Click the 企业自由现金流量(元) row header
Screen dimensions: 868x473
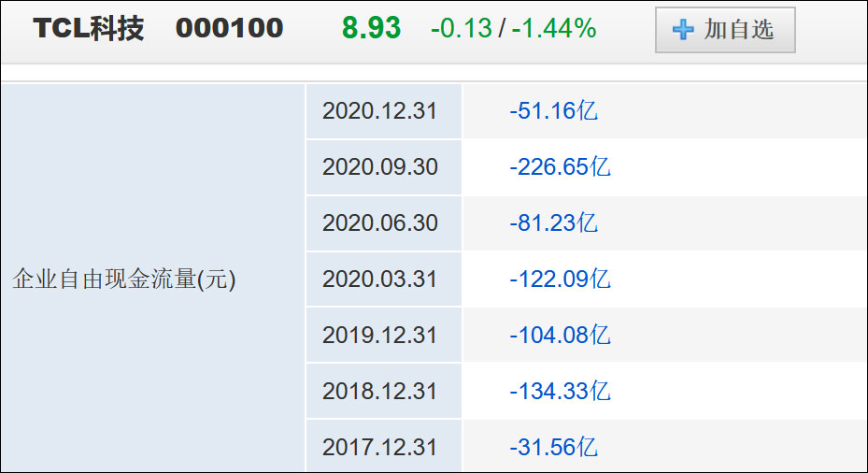click(x=124, y=279)
